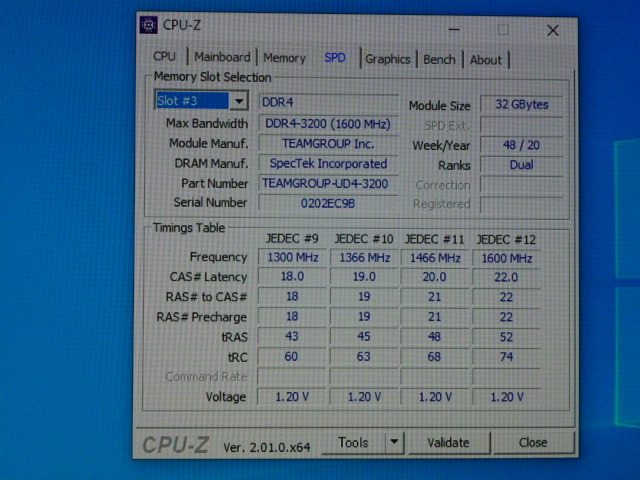This screenshot has width=640, height=480.
Task: Click the Close button at bottom
Action: [x=533, y=442]
